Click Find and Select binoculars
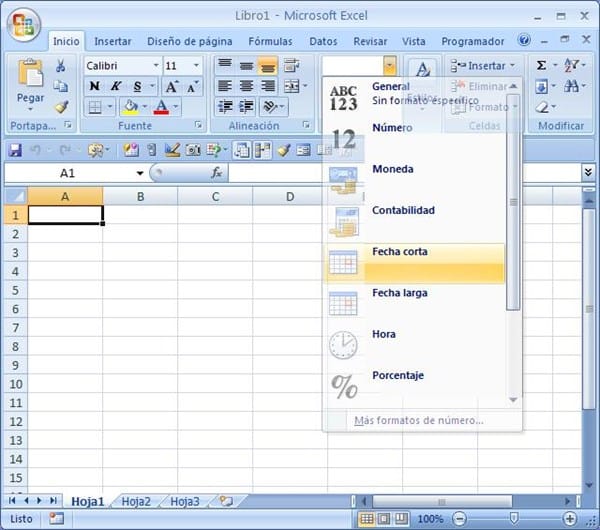 tap(571, 86)
